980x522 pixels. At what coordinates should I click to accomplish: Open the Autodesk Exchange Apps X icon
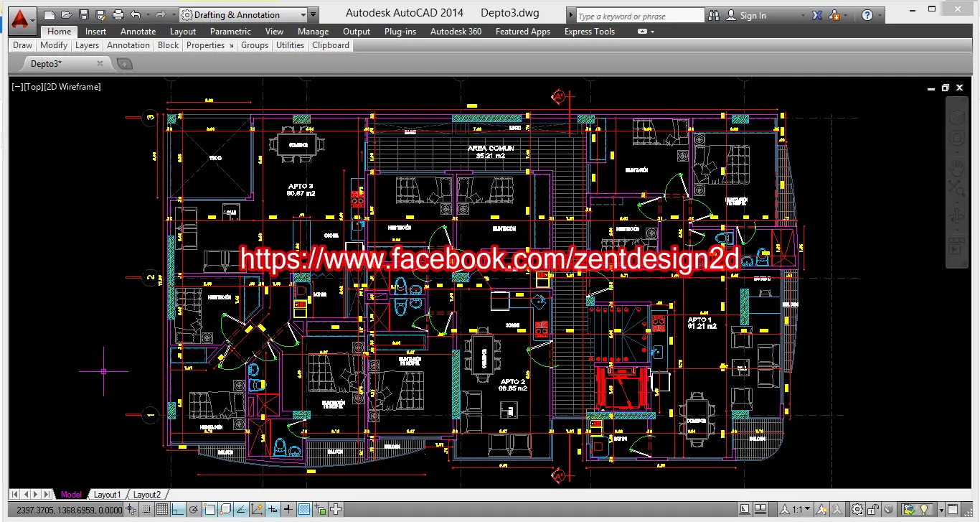pyautogui.click(x=817, y=15)
